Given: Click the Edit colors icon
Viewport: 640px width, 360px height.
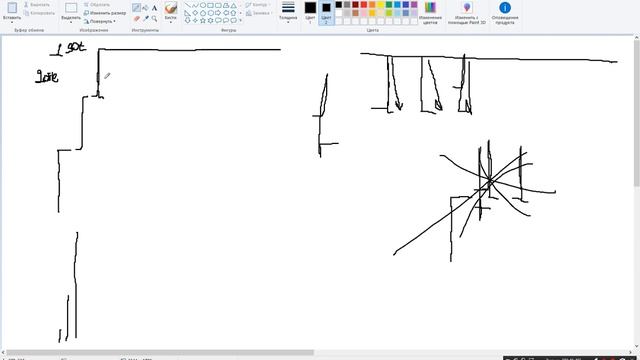Looking at the screenshot, I should [430, 12].
